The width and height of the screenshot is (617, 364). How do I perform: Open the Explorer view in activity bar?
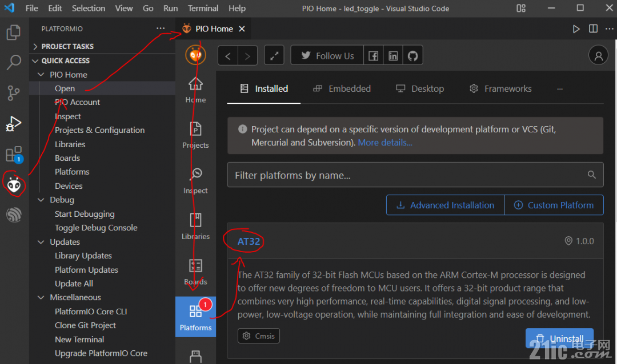[x=14, y=32]
